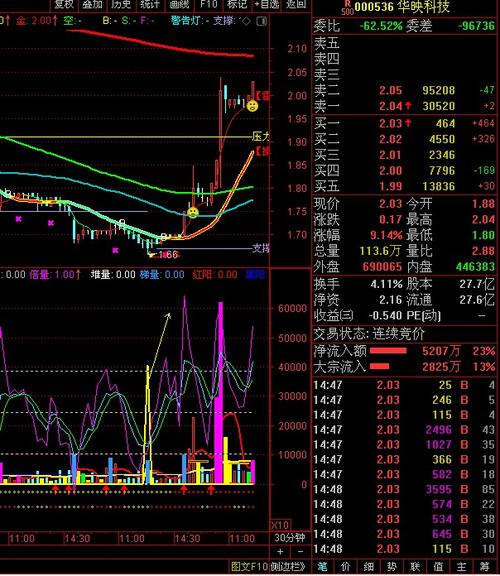Open the 统计 statistics tool

(x=150, y=4)
